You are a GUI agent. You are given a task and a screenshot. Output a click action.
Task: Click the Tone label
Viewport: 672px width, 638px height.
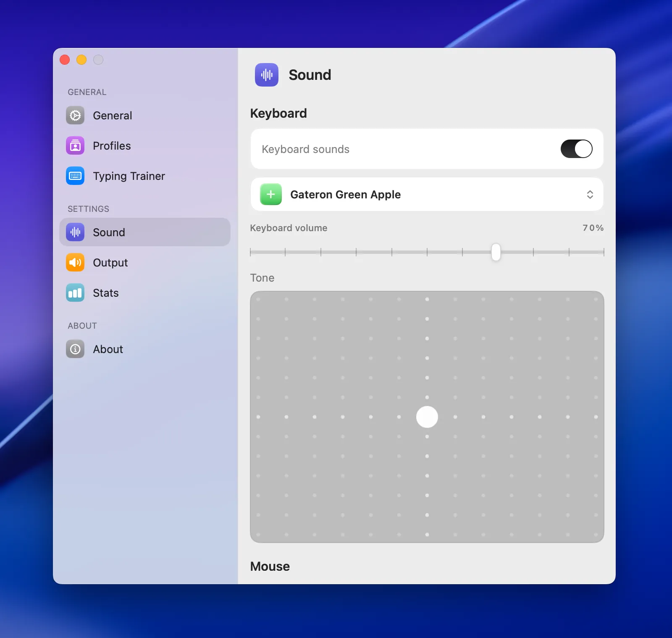click(262, 278)
